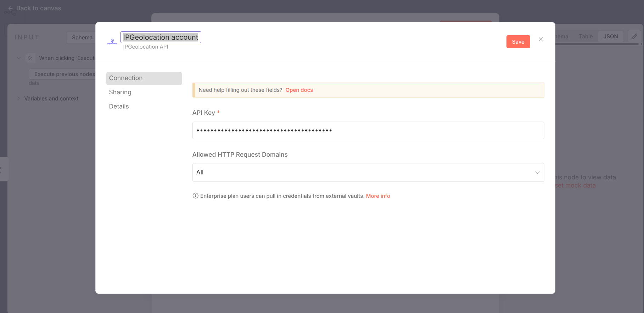
Task: Close the credential dialog with X
Action: tap(541, 39)
